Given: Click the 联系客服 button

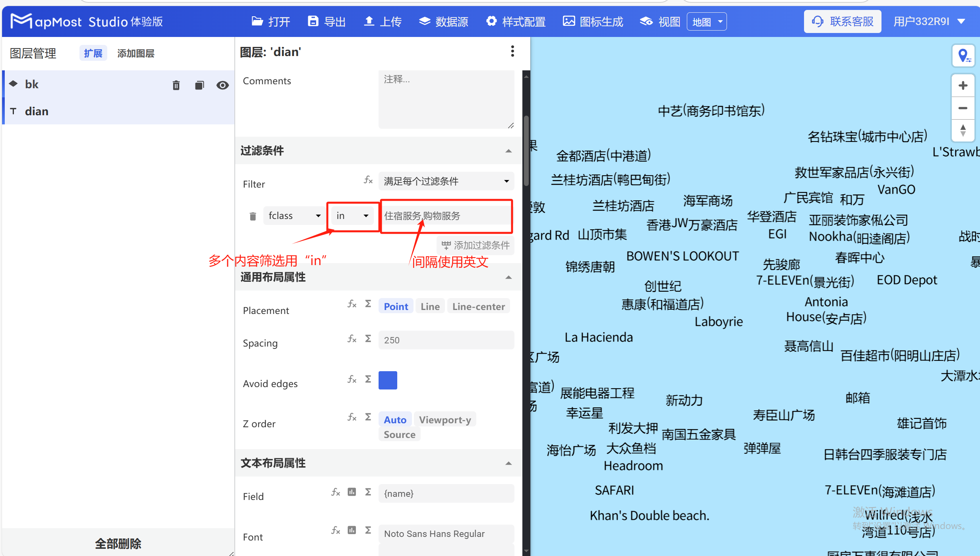Looking at the screenshot, I should [842, 21].
